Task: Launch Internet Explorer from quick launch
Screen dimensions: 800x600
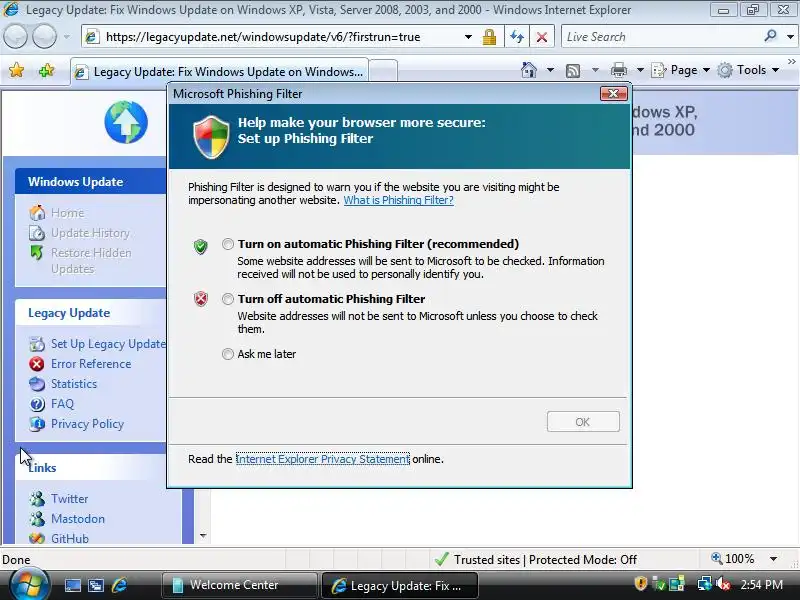Action: point(119,585)
